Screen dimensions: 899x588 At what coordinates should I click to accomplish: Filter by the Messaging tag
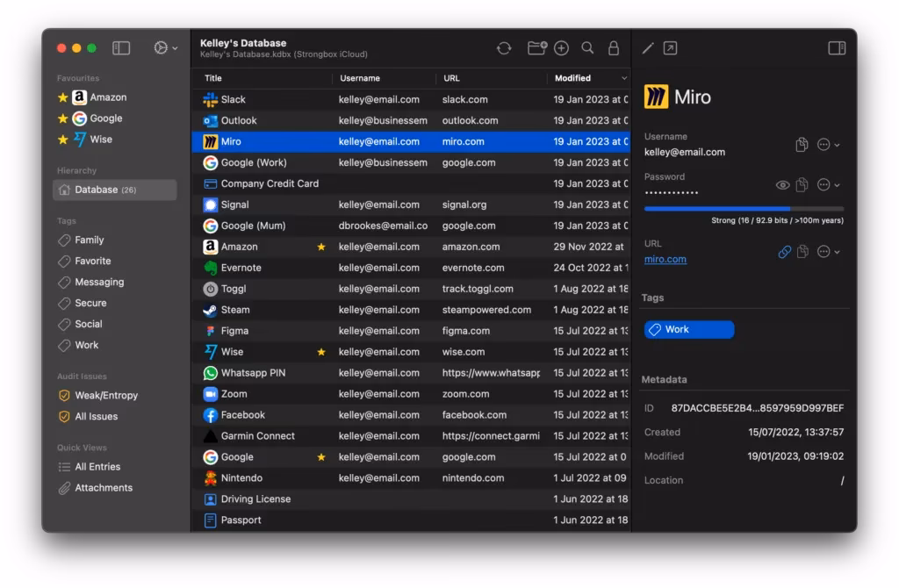(98, 282)
